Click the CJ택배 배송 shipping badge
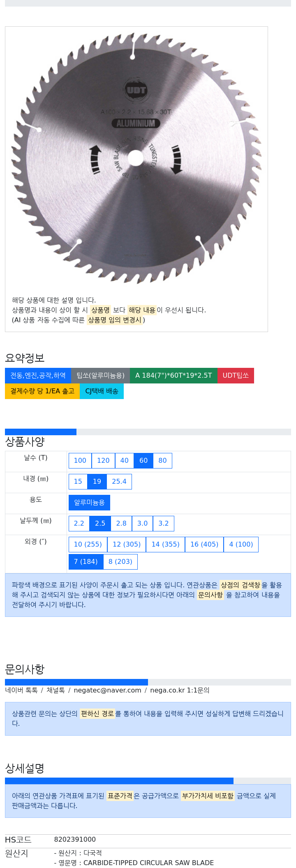The width and height of the screenshot is (296, 868). [102, 391]
